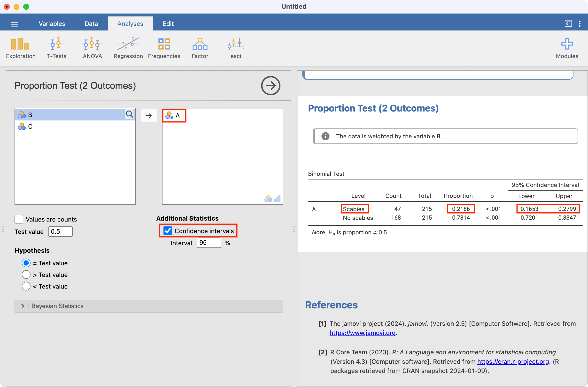The width and height of the screenshot is (588, 387).
Task: Enable the Values are counts checkbox
Action: coord(19,219)
